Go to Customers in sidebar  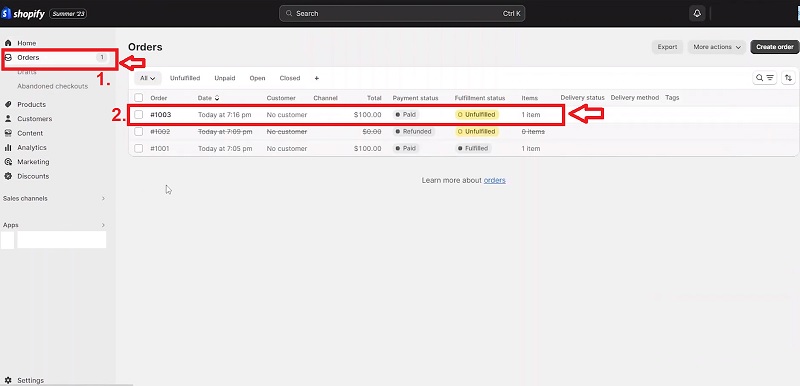pos(35,119)
